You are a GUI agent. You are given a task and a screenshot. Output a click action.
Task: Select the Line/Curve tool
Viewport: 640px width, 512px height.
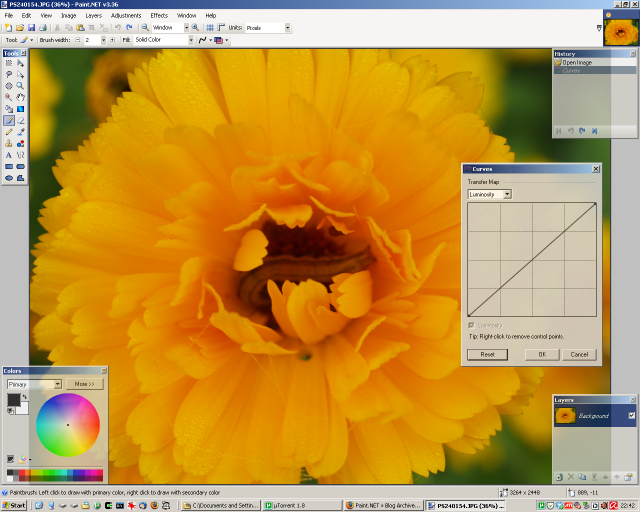pos(20,155)
